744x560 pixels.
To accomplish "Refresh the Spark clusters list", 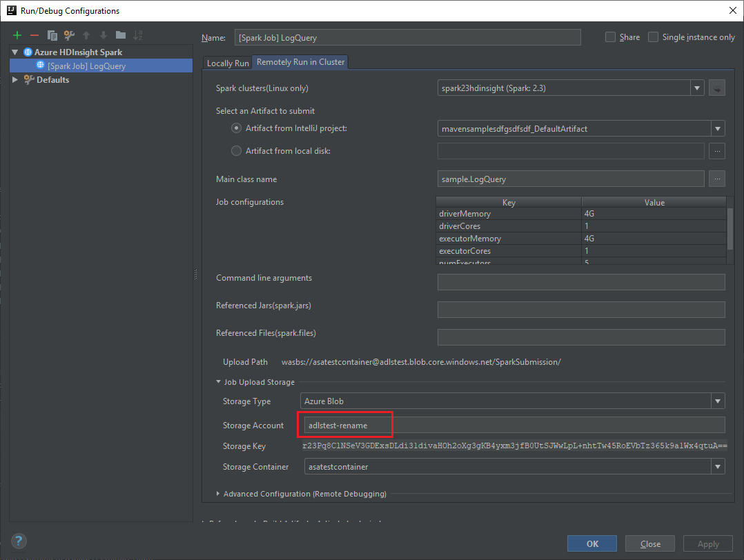I will pyautogui.click(x=716, y=88).
